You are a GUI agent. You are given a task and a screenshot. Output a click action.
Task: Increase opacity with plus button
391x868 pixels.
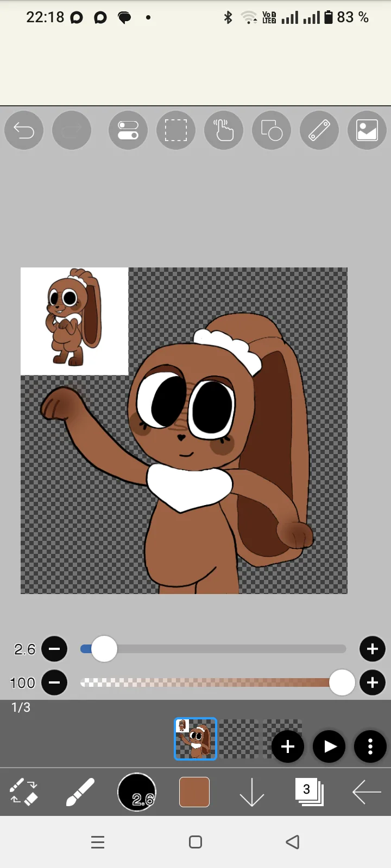click(x=373, y=682)
